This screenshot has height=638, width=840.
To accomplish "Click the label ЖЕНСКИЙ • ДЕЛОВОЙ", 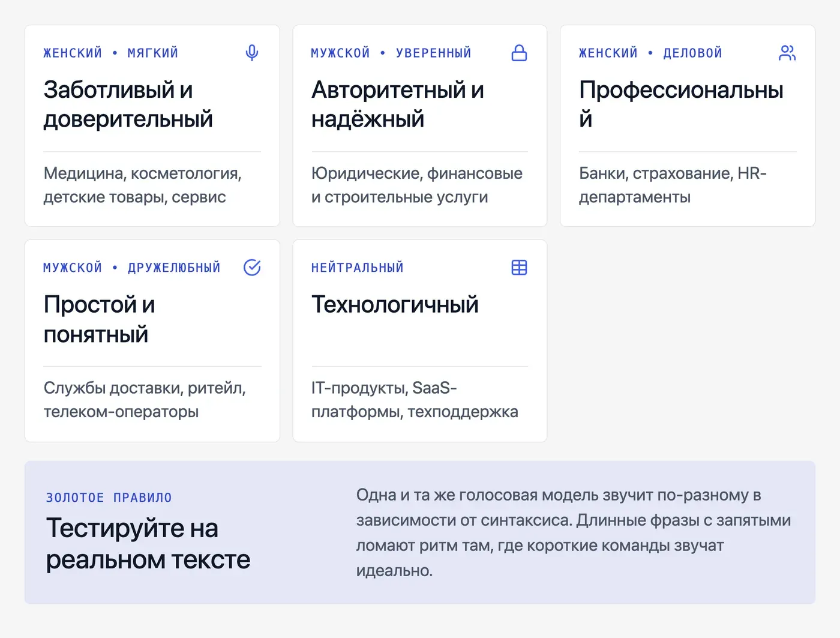I will coord(650,53).
